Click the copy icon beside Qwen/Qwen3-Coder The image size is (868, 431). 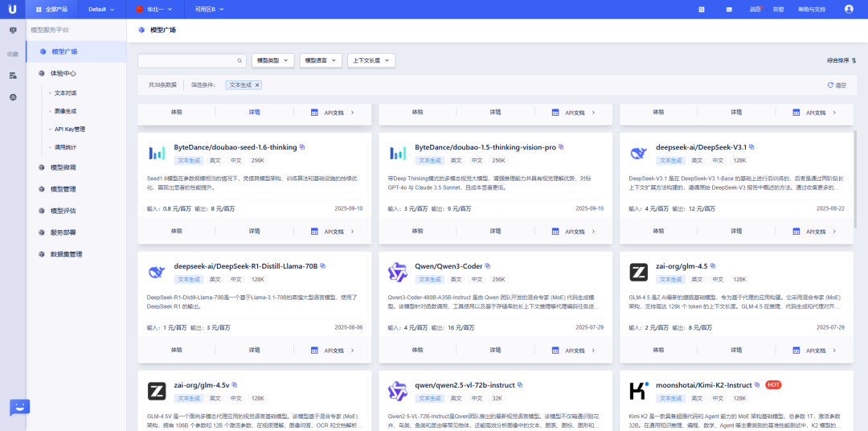coord(487,266)
